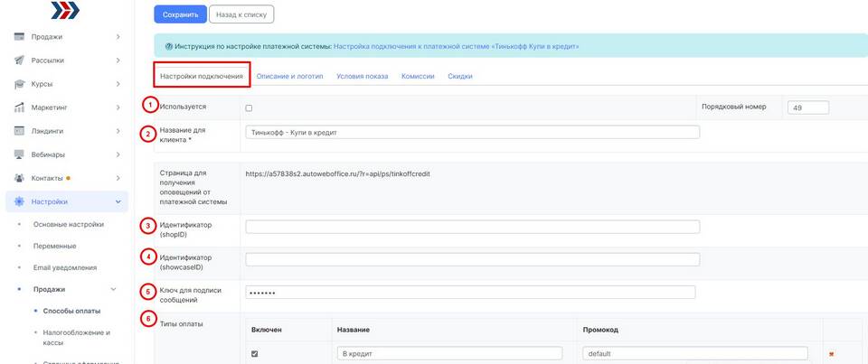Open Переменные in the sidebar
The width and height of the screenshot is (868, 364).
tap(55, 247)
